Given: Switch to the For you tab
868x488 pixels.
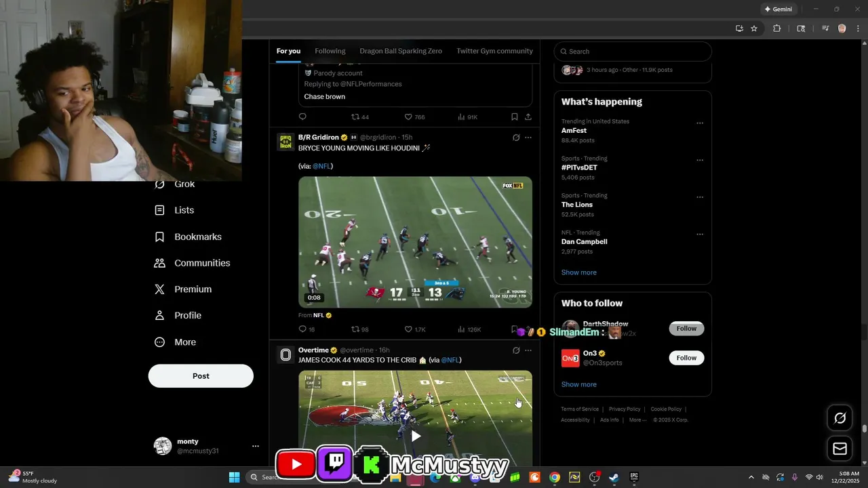Looking at the screenshot, I should 288,51.
